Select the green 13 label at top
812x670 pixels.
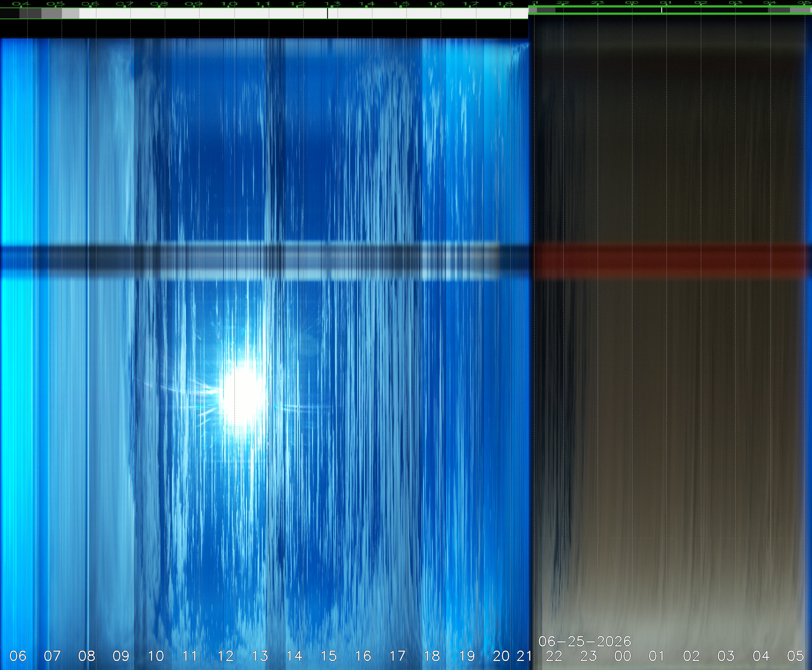tap(332, 4)
